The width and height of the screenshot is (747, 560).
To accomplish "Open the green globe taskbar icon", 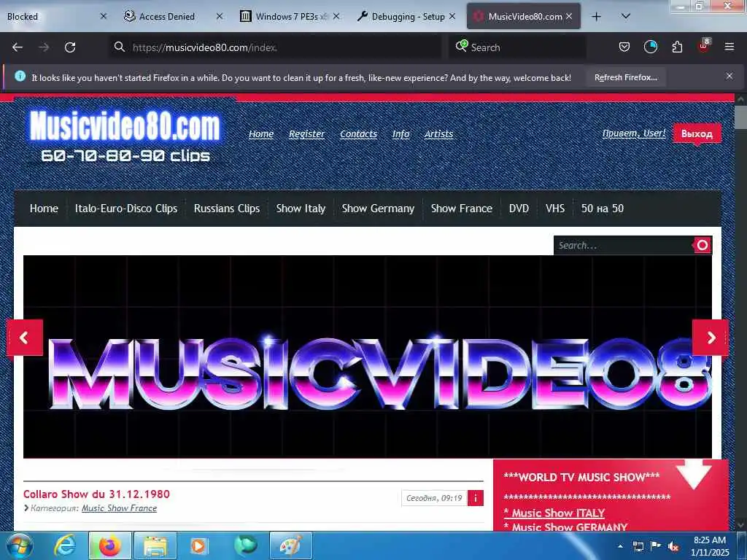I will click(x=245, y=545).
